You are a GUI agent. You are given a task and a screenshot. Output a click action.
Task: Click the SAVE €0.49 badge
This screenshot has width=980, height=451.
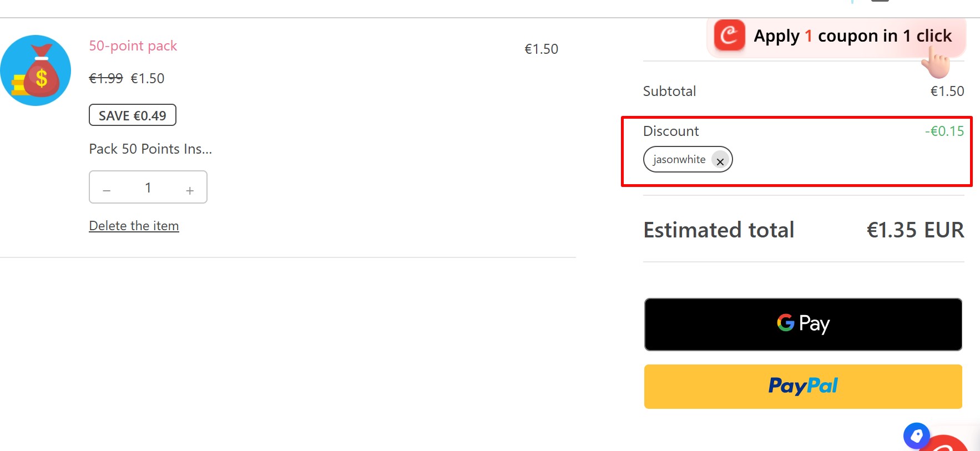tap(132, 115)
